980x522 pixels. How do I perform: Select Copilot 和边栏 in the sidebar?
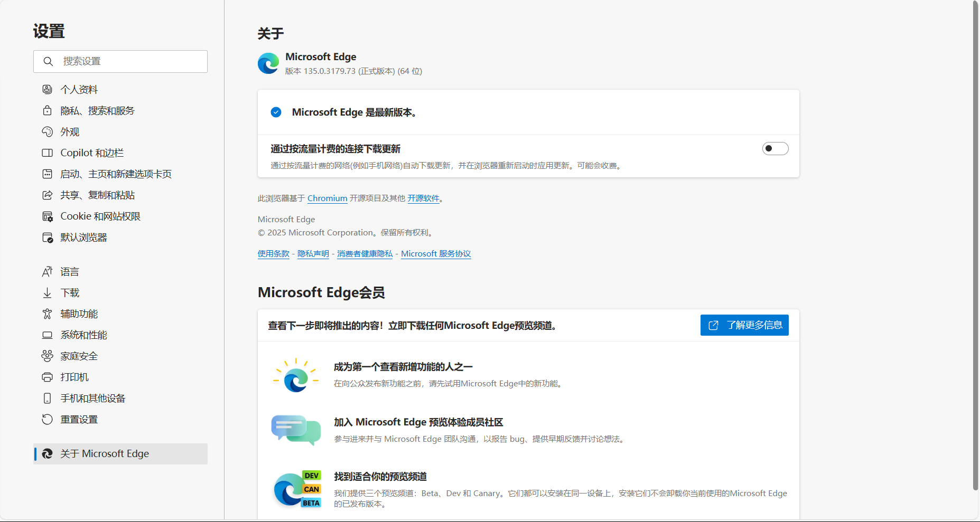pyautogui.click(x=120, y=153)
